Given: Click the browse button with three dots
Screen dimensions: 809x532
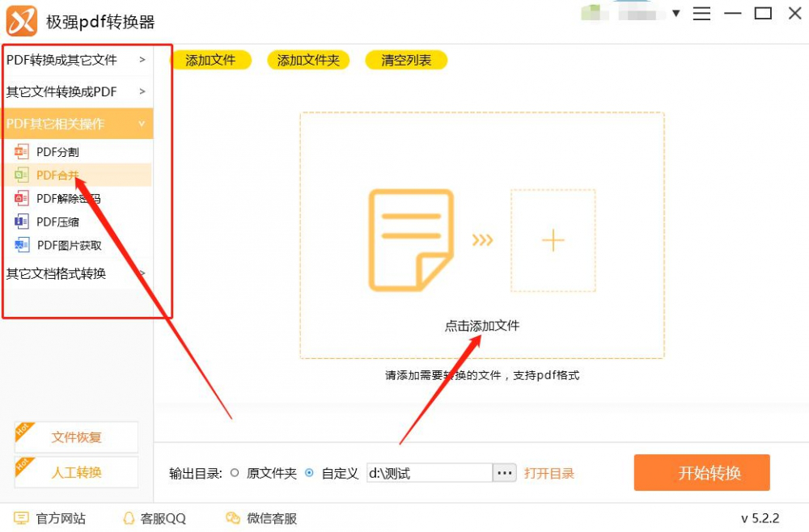Looking at the screenshot, I should point(505,473).
